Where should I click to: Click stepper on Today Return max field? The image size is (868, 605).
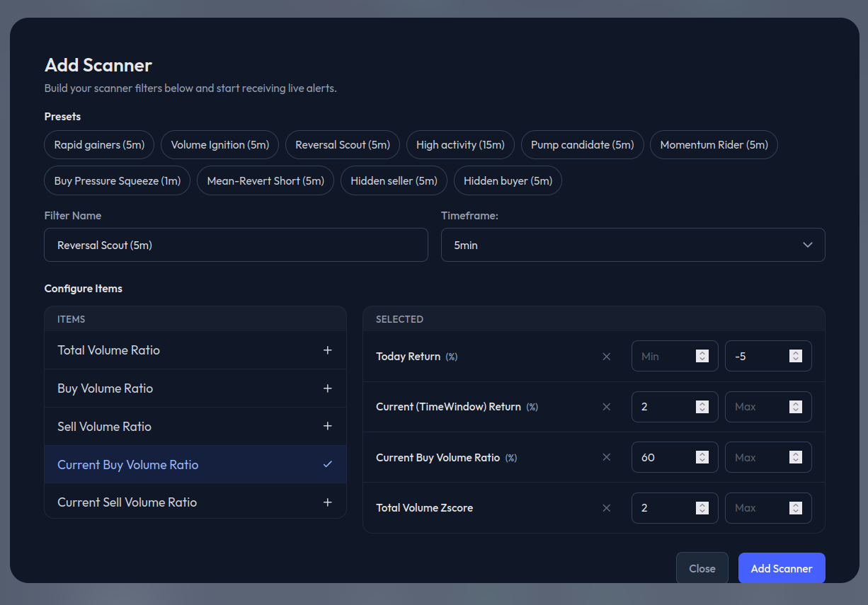click(796, 356)
